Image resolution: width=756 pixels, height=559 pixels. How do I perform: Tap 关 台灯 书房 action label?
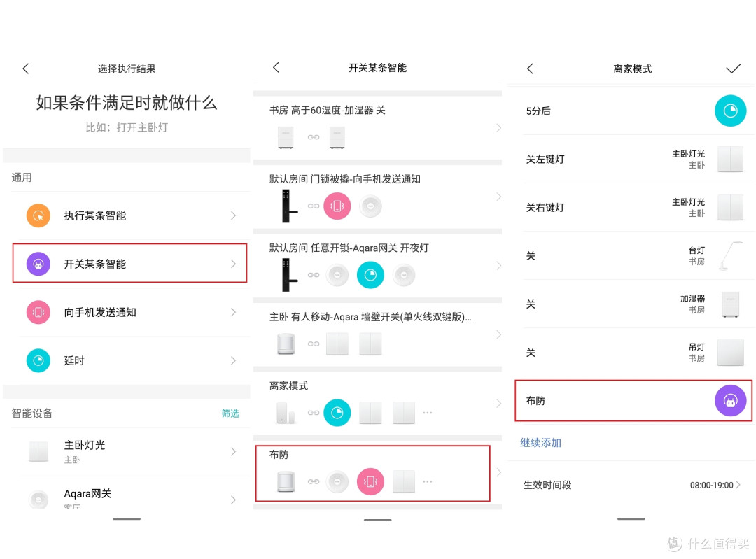(x=531, y=256)
